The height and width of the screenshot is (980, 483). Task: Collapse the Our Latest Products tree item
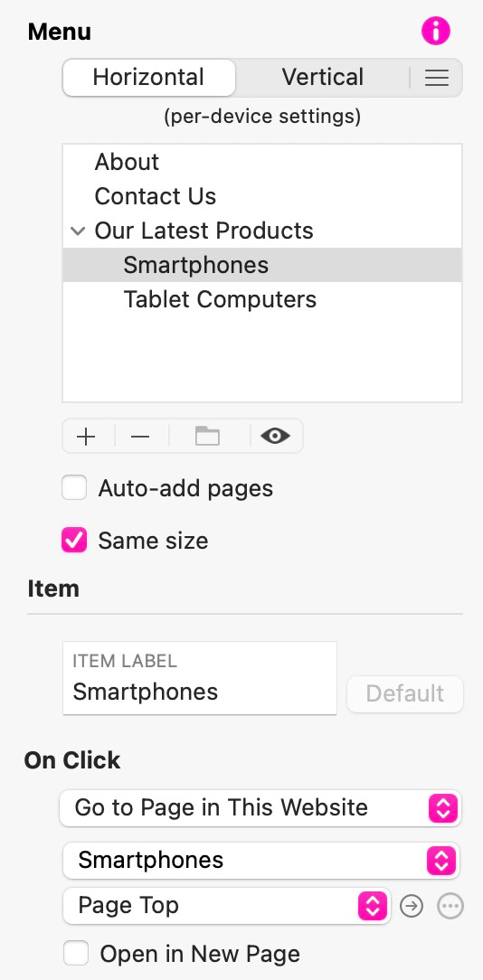coord(78,231)
